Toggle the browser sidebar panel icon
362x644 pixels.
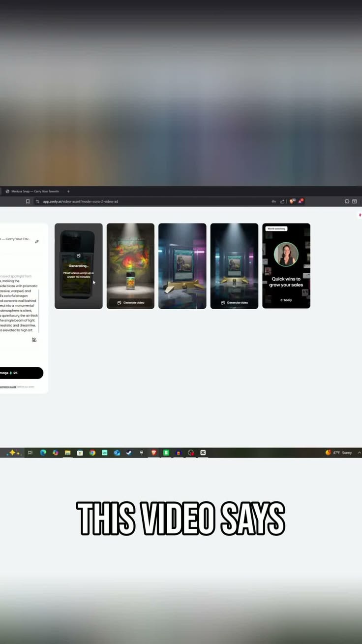tap(355, 201)
